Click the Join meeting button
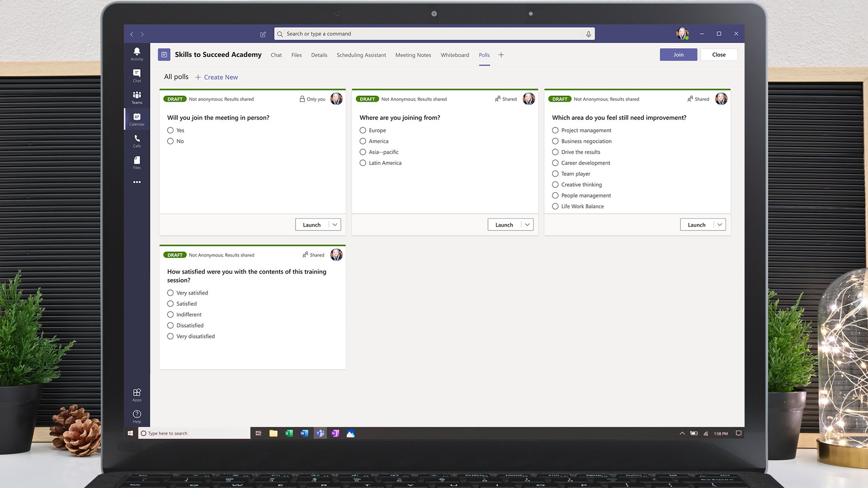The width and height of the screenshot is (868, 488). click(678, 55)
